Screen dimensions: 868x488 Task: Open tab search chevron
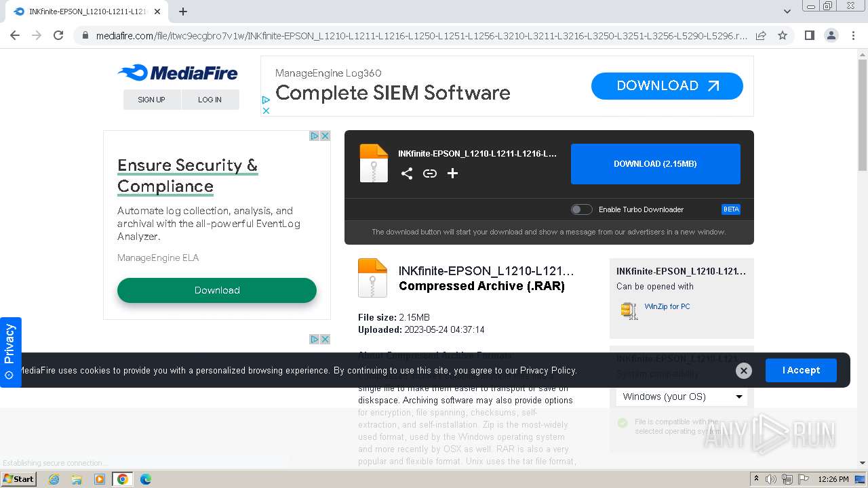(787, 12)
